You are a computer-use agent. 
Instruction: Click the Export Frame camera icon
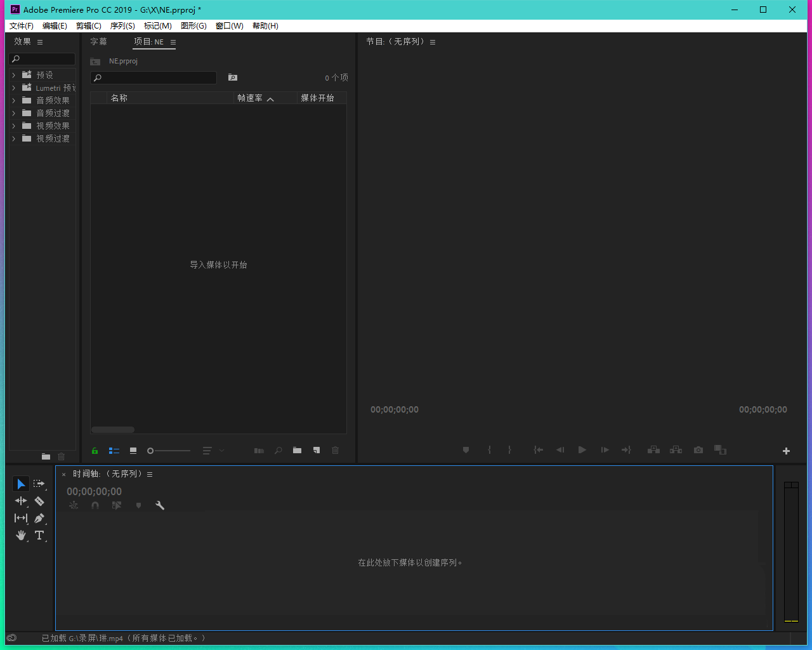[x=698, y=450]
